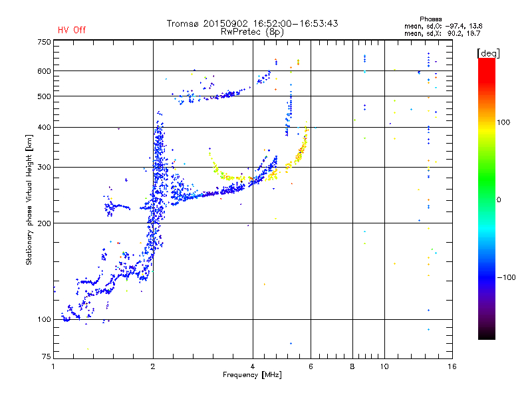
Task: Click the '16' frequency axis label
Action: pyautogui.click(x=452, y=366)
